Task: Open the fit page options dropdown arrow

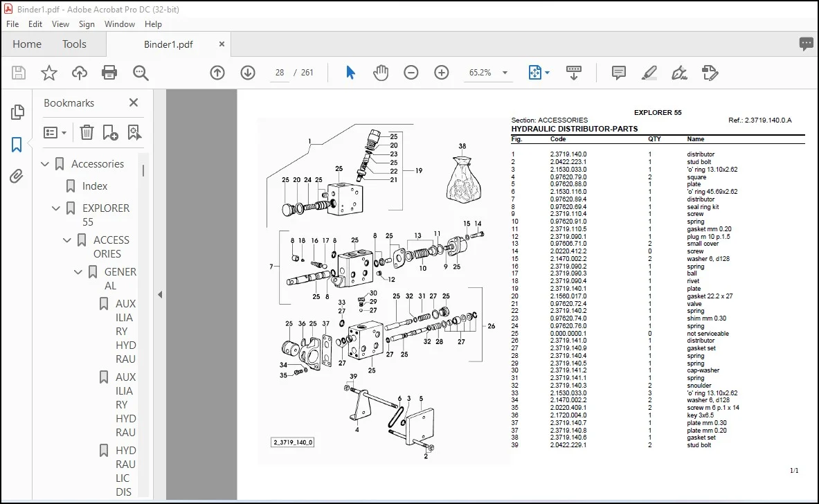Action: [548, 73]
